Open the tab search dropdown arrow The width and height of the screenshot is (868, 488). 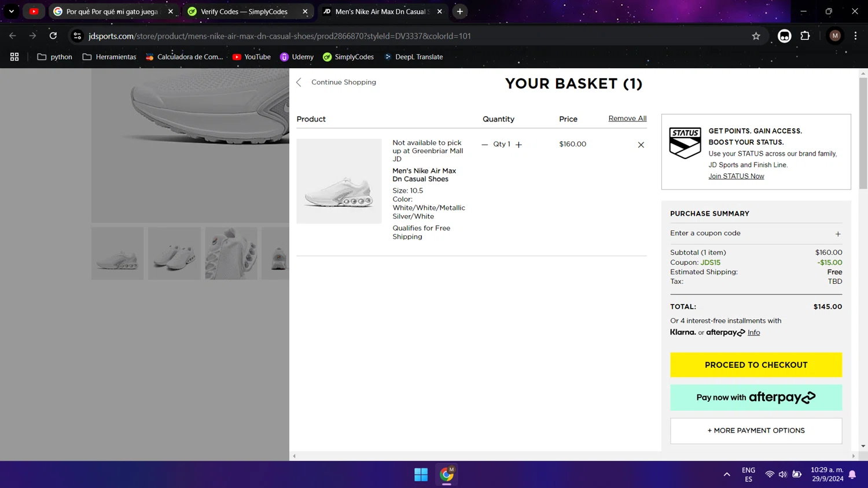pyautogui.click(x=12, y=12)
